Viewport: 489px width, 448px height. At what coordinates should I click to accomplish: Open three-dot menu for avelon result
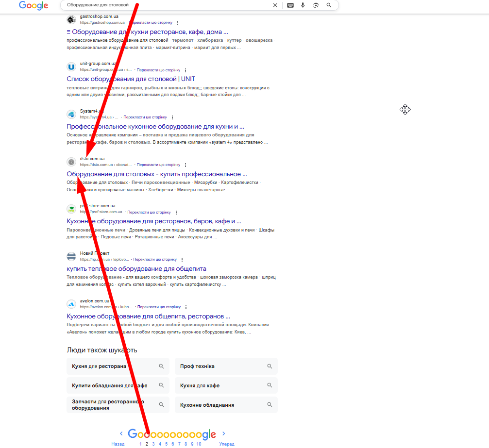[x=186, y=307]
